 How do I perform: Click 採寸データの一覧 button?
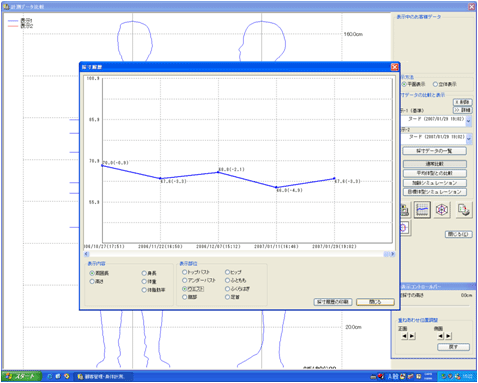435,151
